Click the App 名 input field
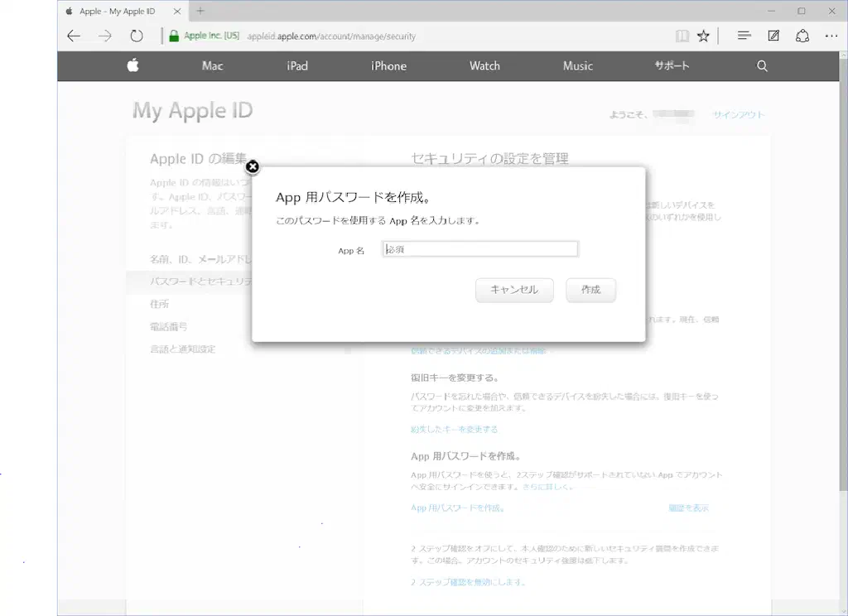This screenshot has height=616, width=848. pos(480,249)
